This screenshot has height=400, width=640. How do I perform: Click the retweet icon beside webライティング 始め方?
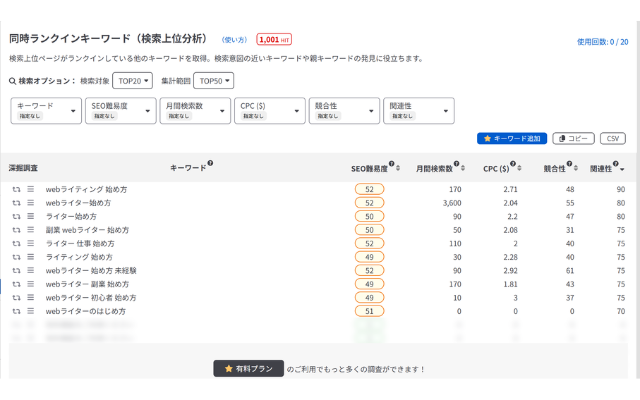(16, 189)
